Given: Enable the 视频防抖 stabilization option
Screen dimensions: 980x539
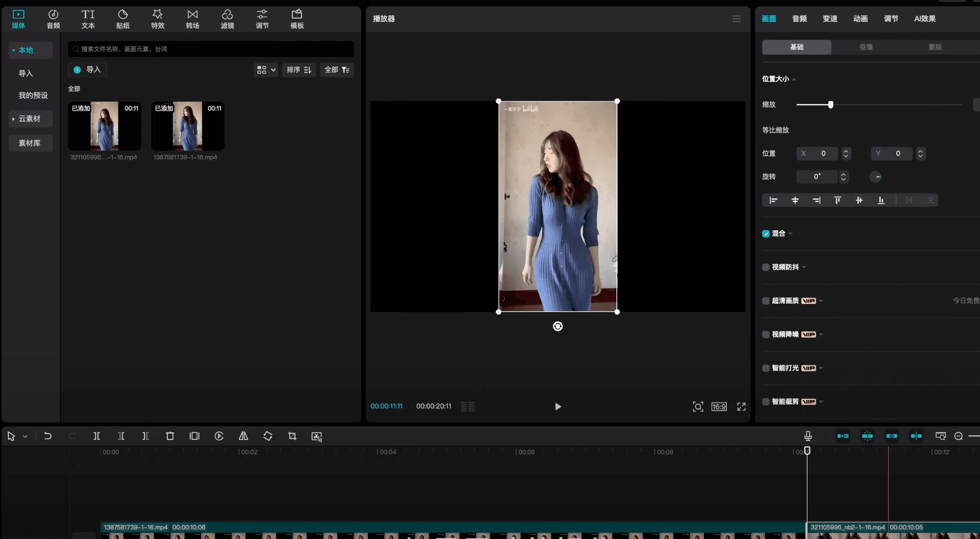Looking at the screenshot, I should pos(766,267).
